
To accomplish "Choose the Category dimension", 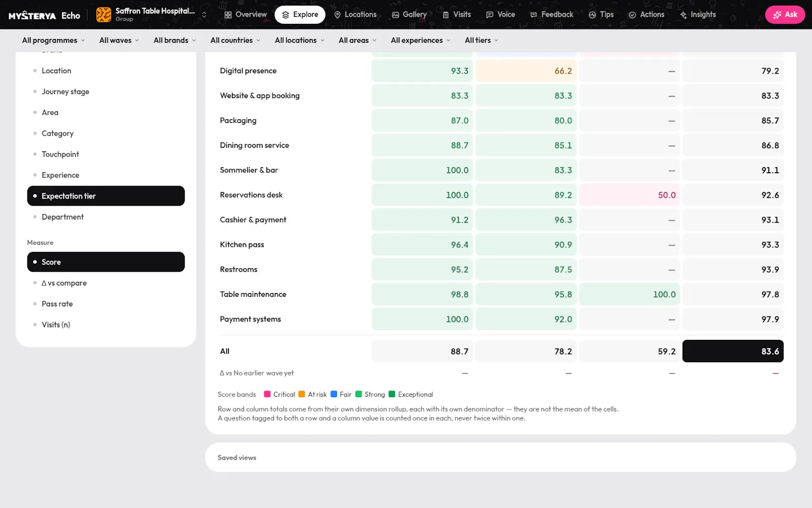I will (106, 133).
